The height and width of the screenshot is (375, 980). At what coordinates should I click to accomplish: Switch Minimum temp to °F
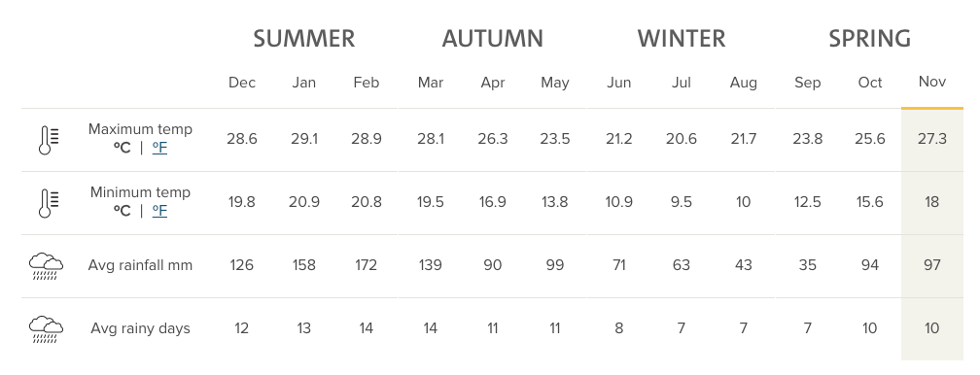[160, 211]
